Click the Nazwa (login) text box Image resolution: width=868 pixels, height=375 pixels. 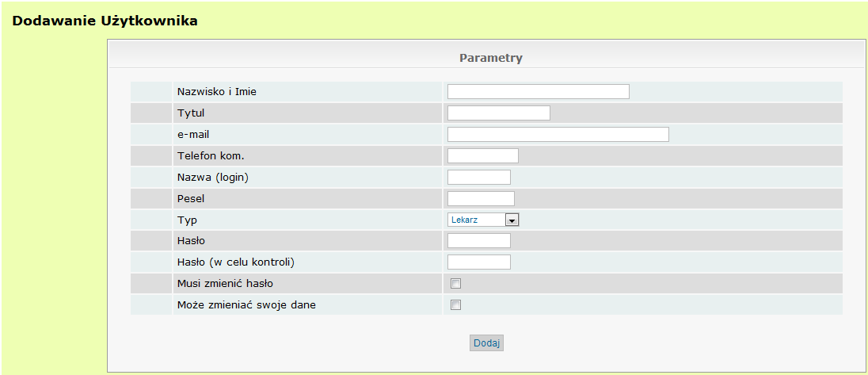tap(479, 178)
